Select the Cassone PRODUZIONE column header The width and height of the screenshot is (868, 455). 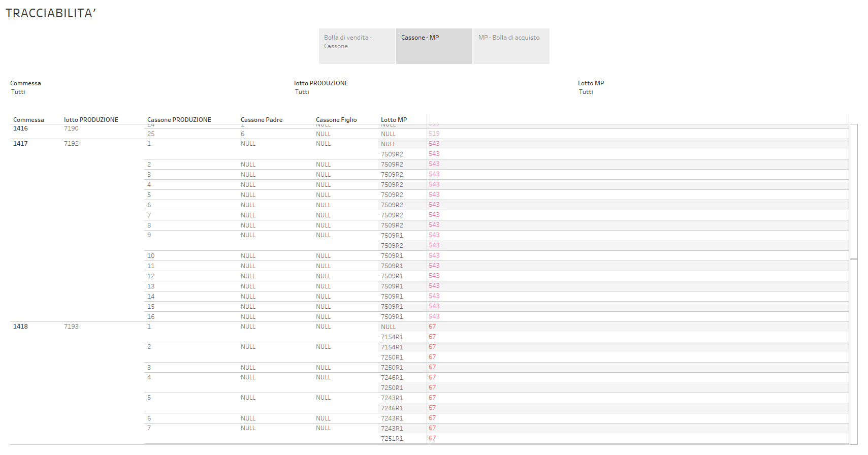(179, 120)
